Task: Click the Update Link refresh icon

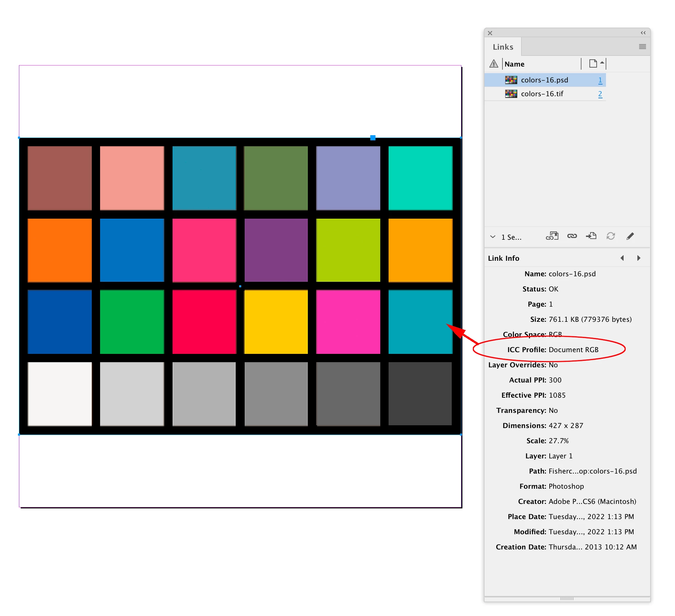Action: point(610,236)
